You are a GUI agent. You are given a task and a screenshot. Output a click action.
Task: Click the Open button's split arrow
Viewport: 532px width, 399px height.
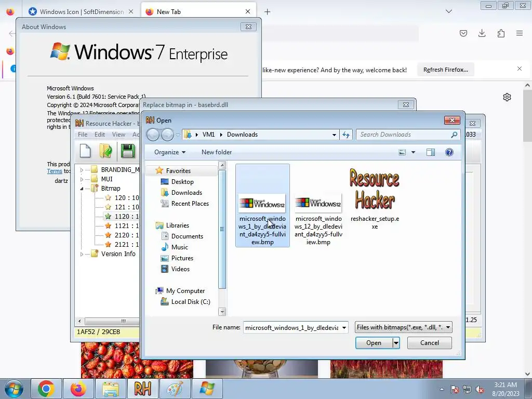[x=396, y=343]
